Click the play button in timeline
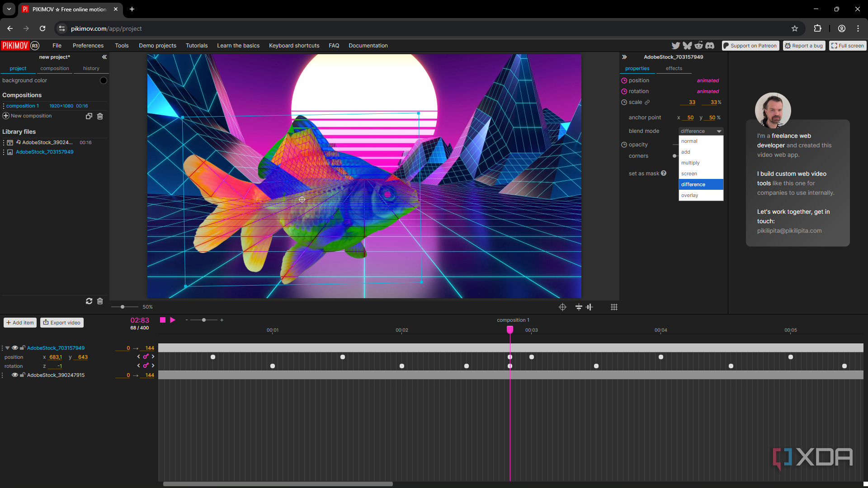 point(173,320)
